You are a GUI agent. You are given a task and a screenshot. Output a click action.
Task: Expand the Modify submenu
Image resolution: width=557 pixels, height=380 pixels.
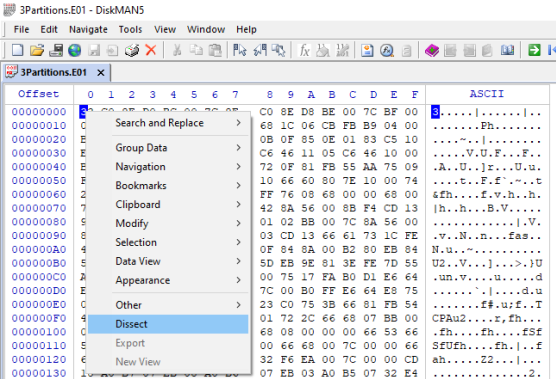[x=168, y=223]
